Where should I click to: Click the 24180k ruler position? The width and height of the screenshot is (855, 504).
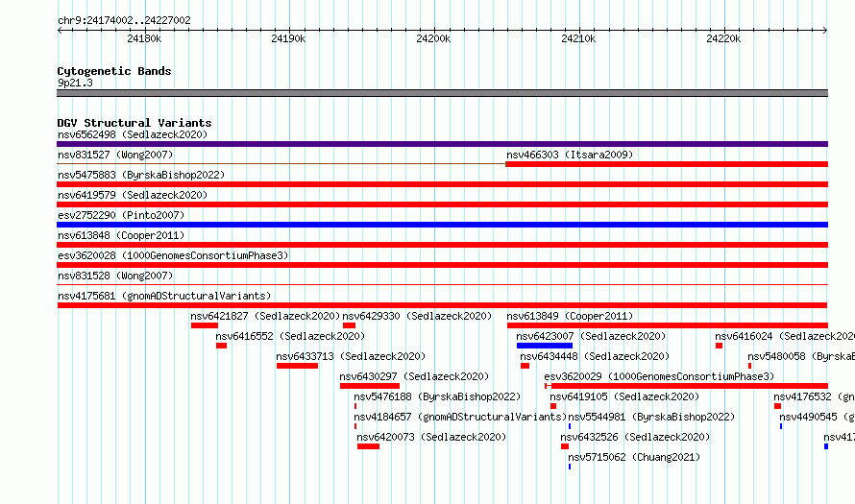[x=144, y=38]
